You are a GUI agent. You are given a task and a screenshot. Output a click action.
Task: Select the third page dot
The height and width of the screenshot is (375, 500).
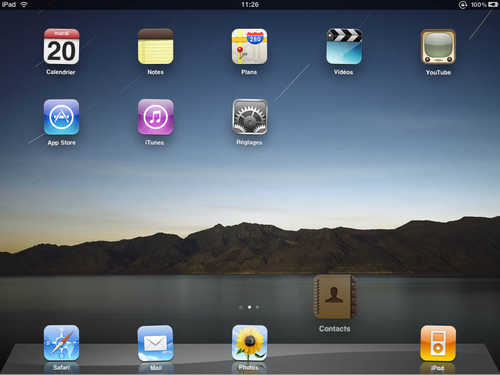(257, 307)
